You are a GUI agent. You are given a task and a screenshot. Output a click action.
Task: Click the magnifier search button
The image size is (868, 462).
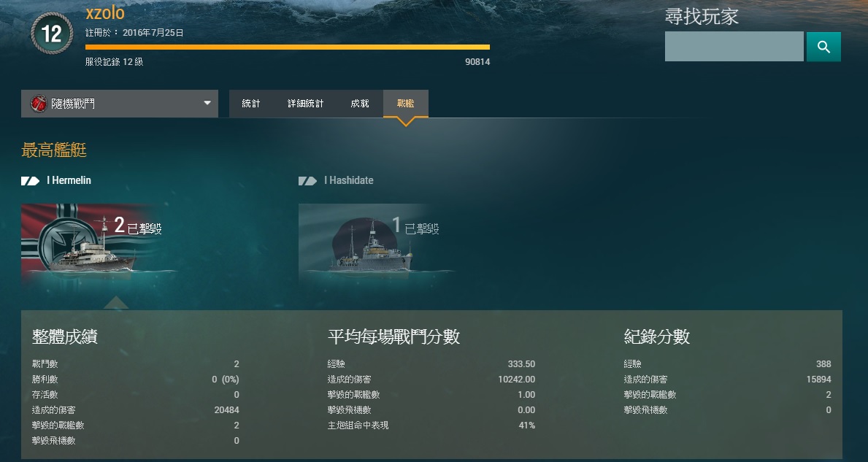click(823, 47)
